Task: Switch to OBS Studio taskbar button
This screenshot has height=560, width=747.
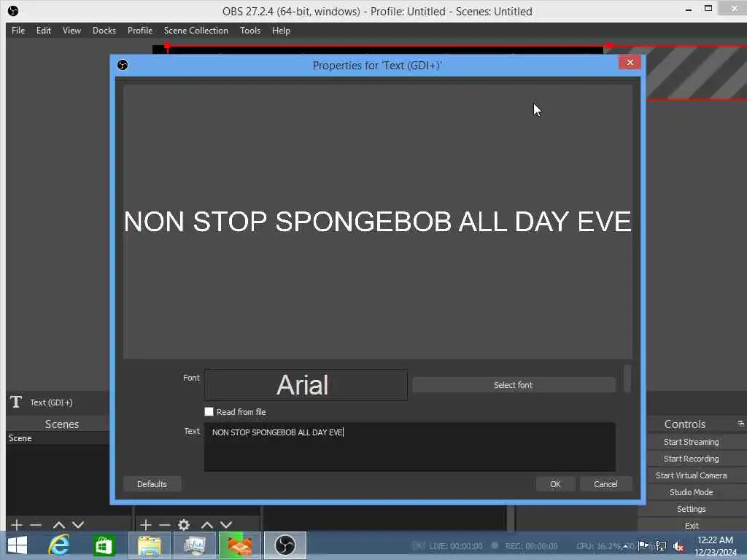Action: 285,545
